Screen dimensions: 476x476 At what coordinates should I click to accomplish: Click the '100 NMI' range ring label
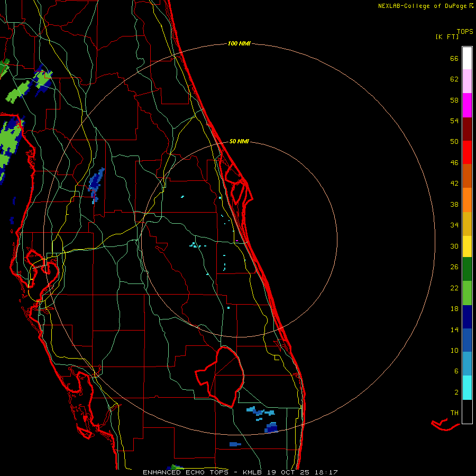239,44
